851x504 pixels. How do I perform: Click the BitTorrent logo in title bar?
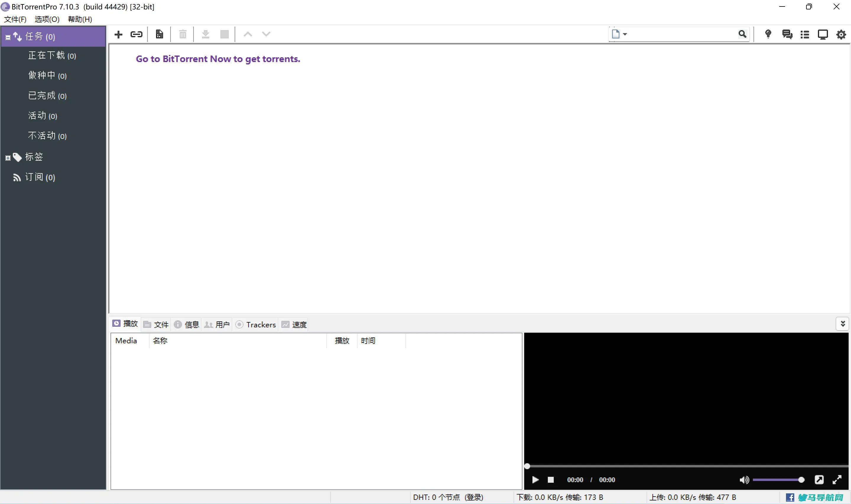pos(5,7)
